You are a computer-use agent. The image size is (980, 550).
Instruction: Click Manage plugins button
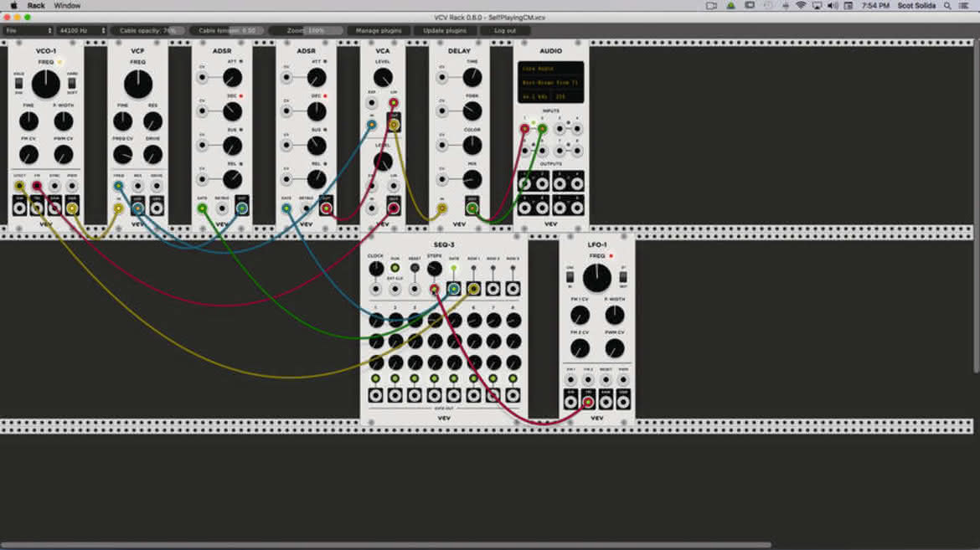(x=379, y=31)
